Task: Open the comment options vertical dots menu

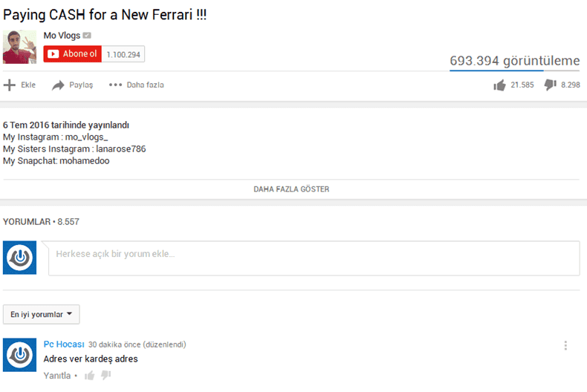Action: (x=565, y=345)
